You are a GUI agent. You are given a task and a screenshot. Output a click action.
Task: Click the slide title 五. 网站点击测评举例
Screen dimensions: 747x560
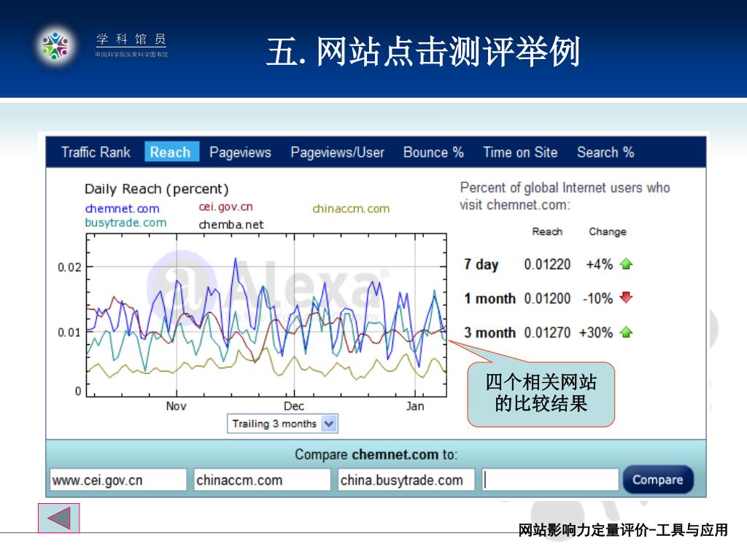[x=423, y=51]
